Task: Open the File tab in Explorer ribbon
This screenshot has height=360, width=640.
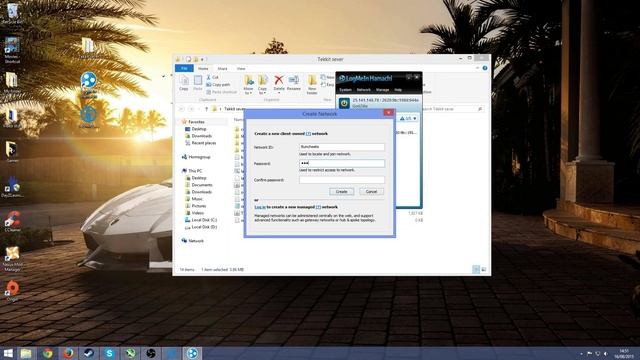Action: tap(184, 68)
